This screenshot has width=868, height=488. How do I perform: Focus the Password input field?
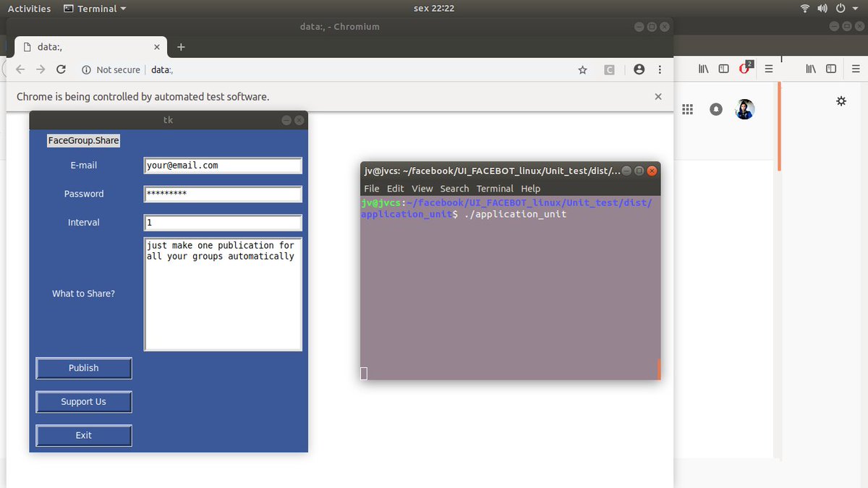pyautogui.click(x=223, y=194)
